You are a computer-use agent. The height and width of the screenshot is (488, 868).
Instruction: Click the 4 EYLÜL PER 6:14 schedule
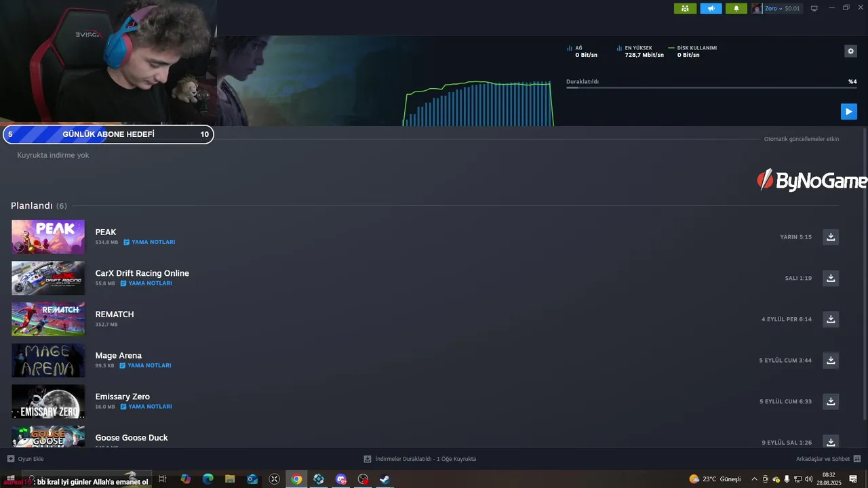point(787,319)
